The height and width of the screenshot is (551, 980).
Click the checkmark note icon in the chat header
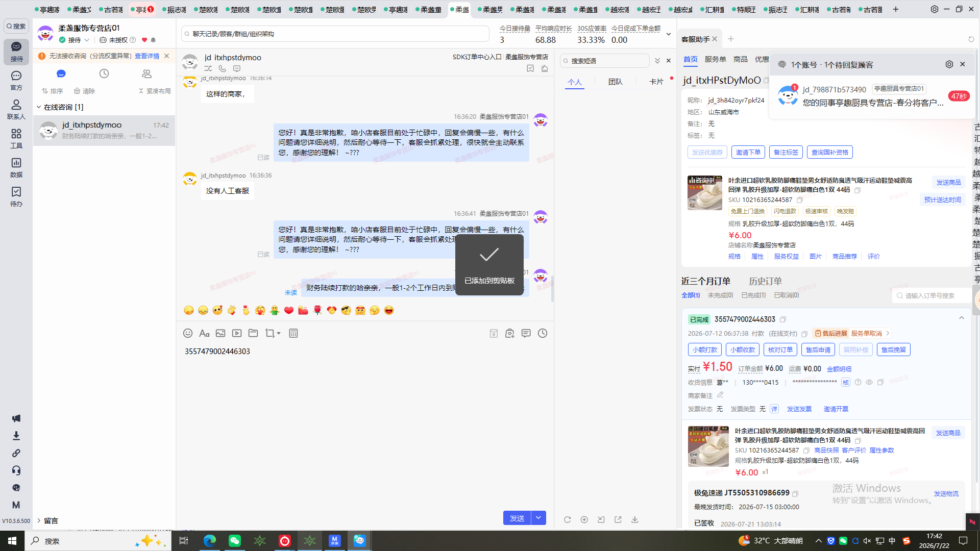(x=530, y=68)
